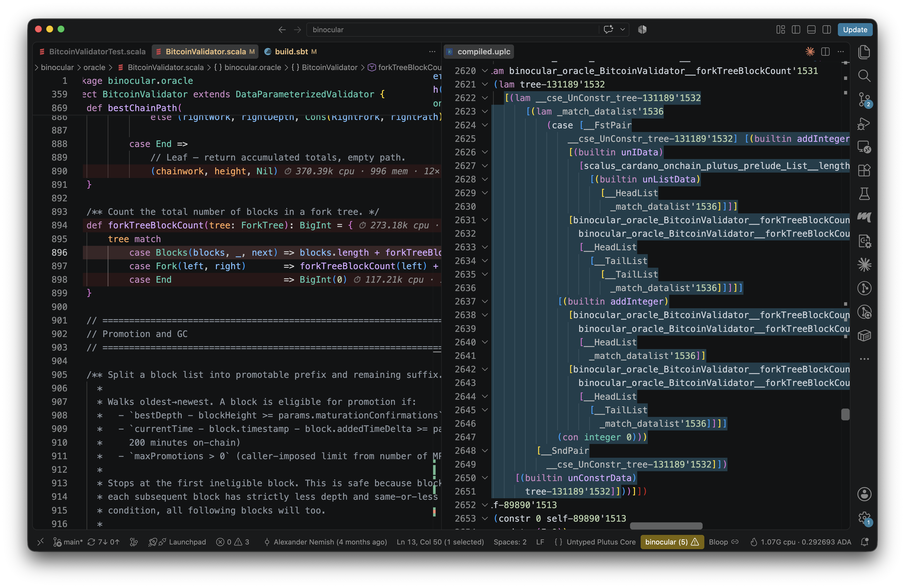The height and width of the screenshot is (588, 905).
Task: Collapse fold at line 2622
Action: pyautogui.click(x=485, y=98)
